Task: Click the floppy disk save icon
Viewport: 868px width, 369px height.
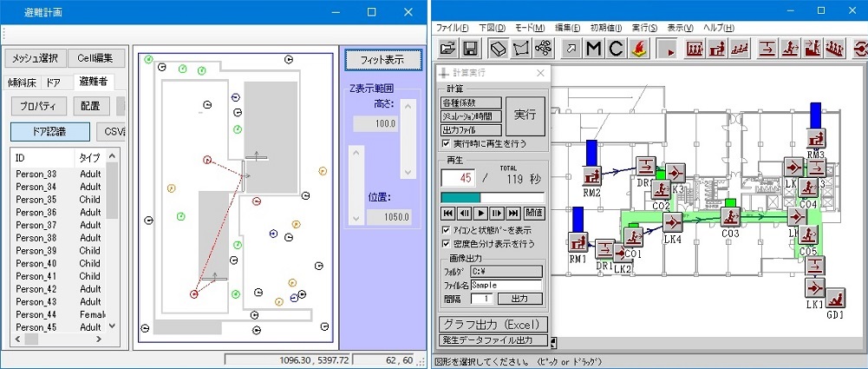Action: (471, 49)
